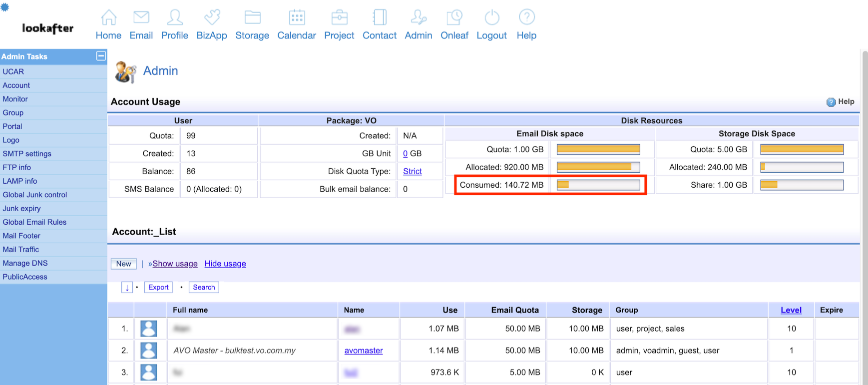Collapse the Admin Tasks panel
The height and width of the screenshot is (385, 868).
click(x=101, y=56)
